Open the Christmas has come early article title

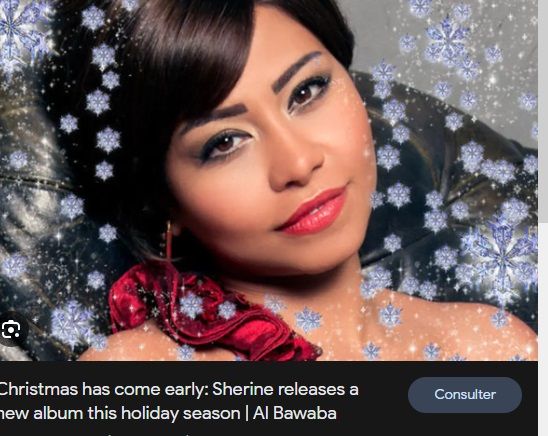(x=178, y=401)
